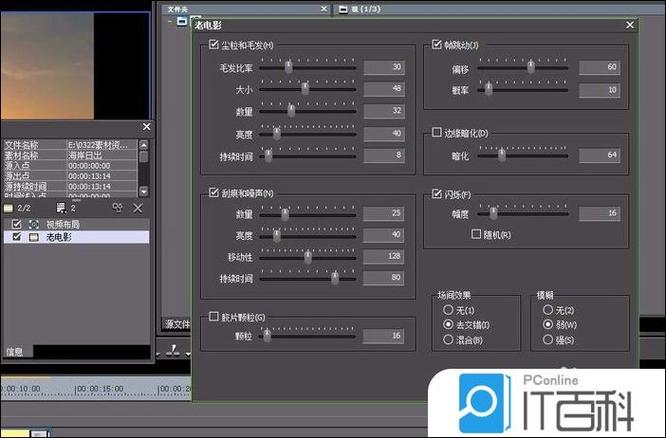Enable the 随机(R) checkbox
666x438 pixels.
click(x=476, y=234)
